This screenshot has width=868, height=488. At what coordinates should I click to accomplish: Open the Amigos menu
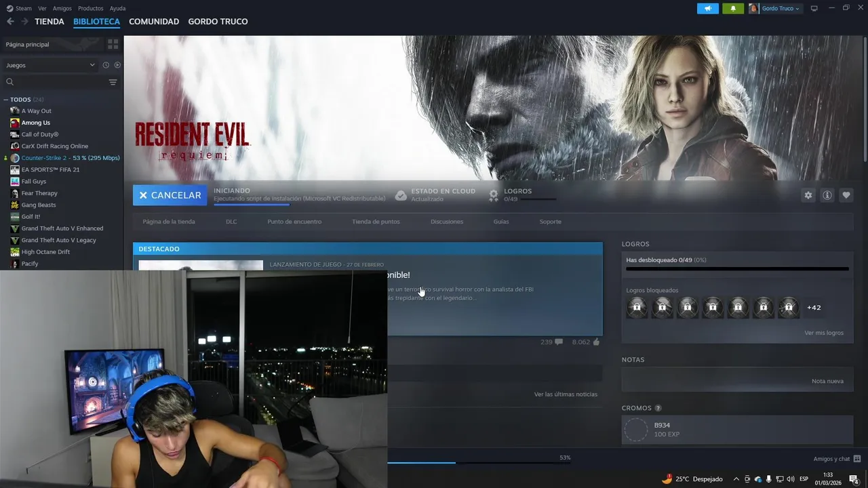(62, 8)
